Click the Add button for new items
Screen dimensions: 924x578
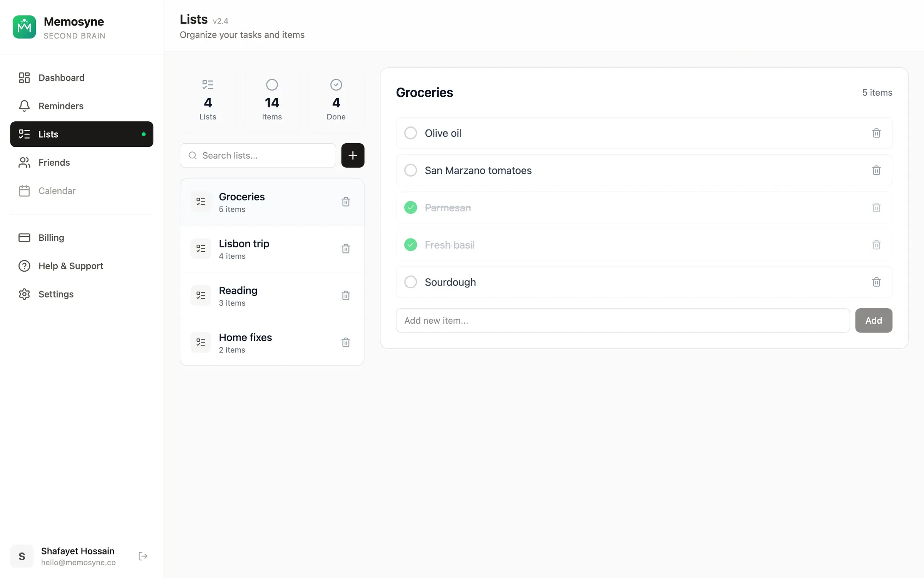(x=874, y=320)
